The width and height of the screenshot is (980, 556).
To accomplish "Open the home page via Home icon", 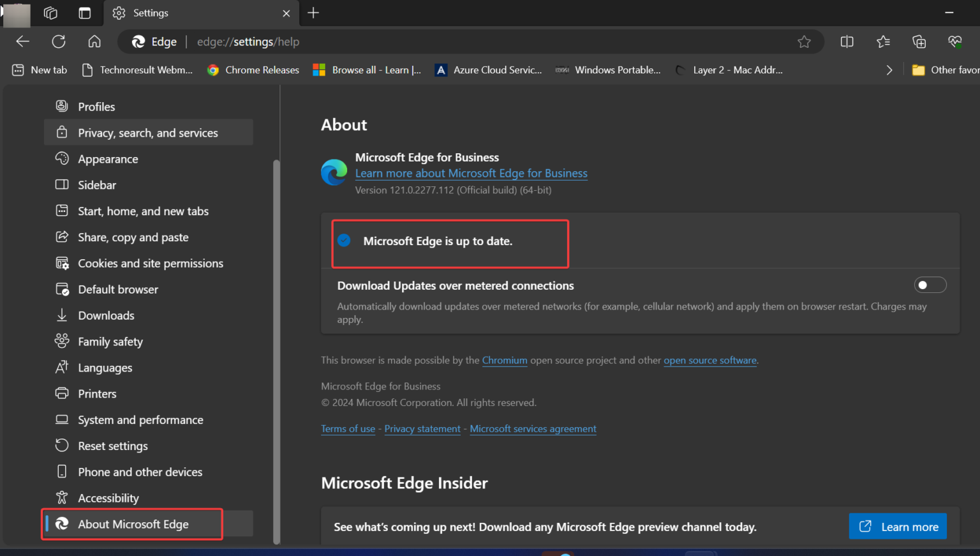I will (x=94, y=41).
